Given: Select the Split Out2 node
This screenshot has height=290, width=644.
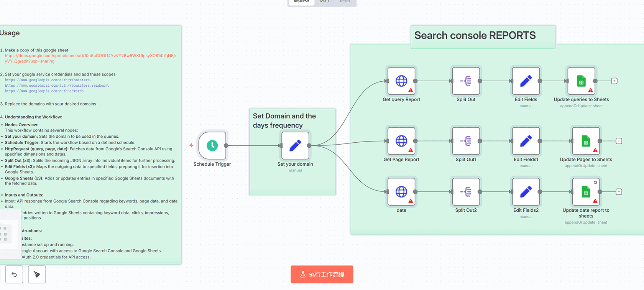Looking at the screenshot, I should point(466,192).
